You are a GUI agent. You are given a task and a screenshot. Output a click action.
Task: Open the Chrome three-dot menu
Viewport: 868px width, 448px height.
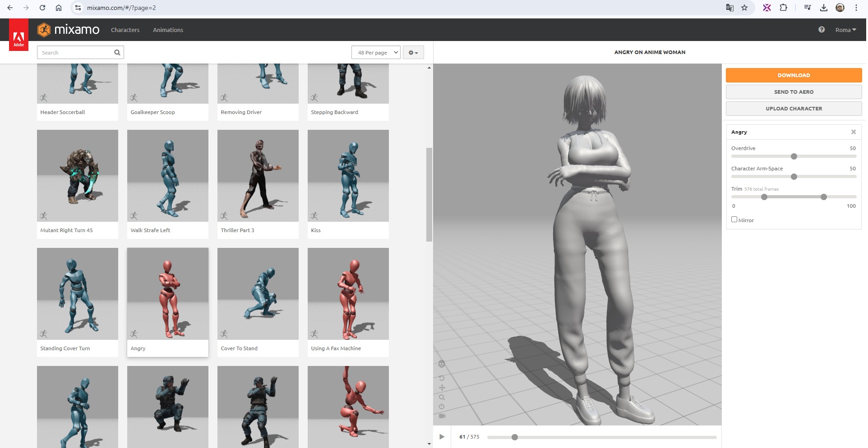[856, 8]
